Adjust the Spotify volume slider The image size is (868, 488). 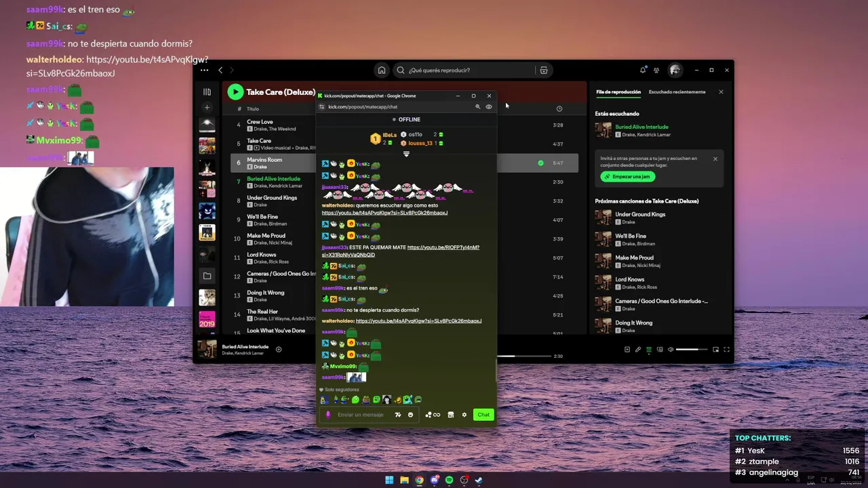tap(692, 350)
